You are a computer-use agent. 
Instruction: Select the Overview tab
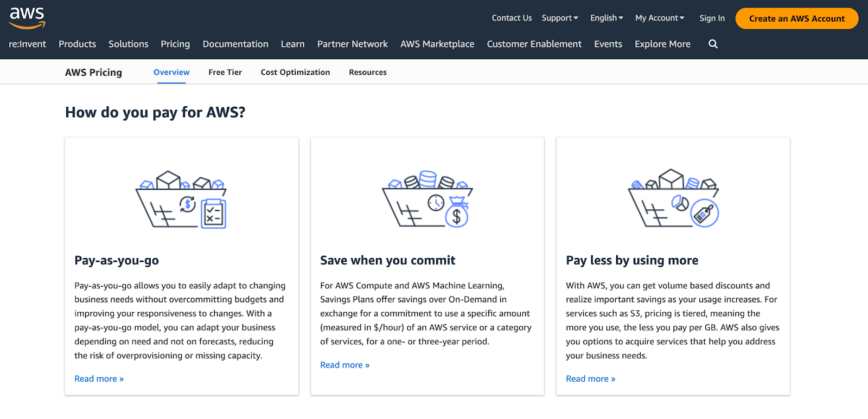[x=171, y=72]
